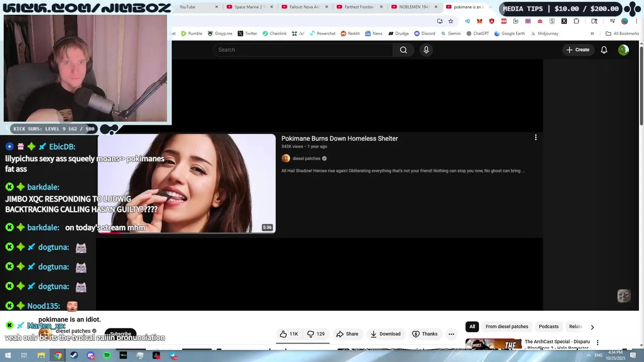Select the From diesel patches chip
This screenshot has height=362, width=644.
pos(507,327)
